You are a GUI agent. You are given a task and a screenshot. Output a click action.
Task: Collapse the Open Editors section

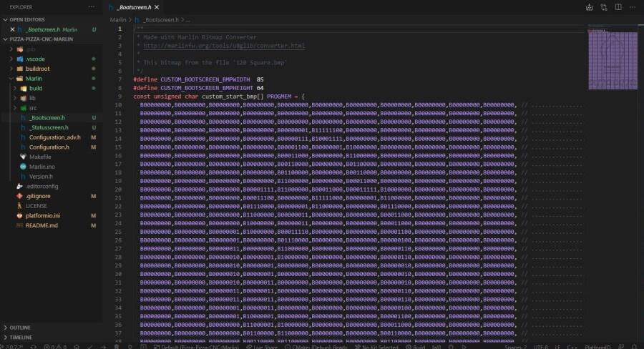click(x=5, y=20)
